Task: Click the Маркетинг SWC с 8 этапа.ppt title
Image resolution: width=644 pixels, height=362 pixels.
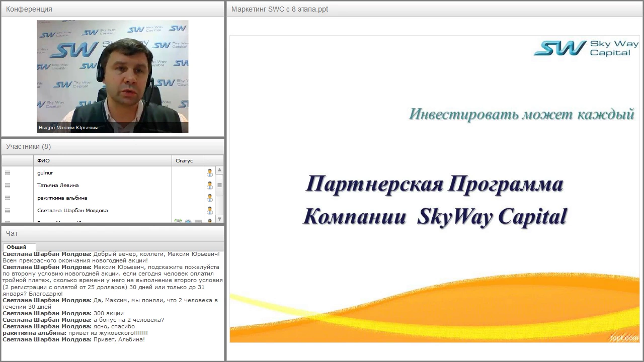Action: 280,9
